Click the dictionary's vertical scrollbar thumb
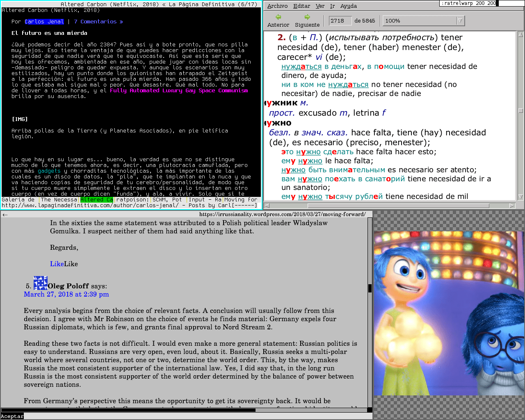 [521, 110]
